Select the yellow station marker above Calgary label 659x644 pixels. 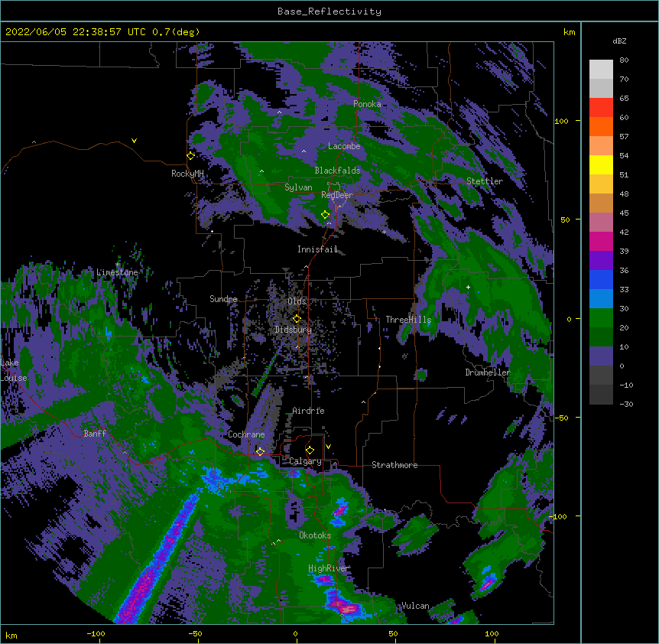tap(310, 450)
